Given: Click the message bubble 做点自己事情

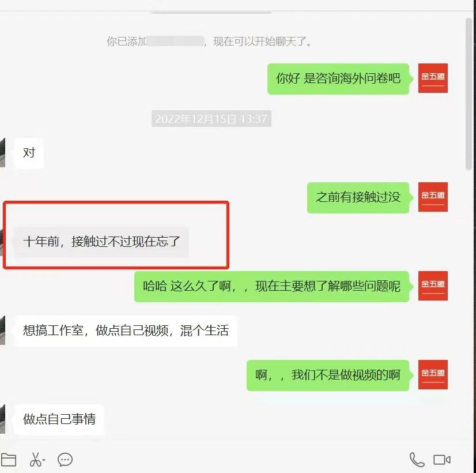Looking at the screenshot, I should (59, 419).
